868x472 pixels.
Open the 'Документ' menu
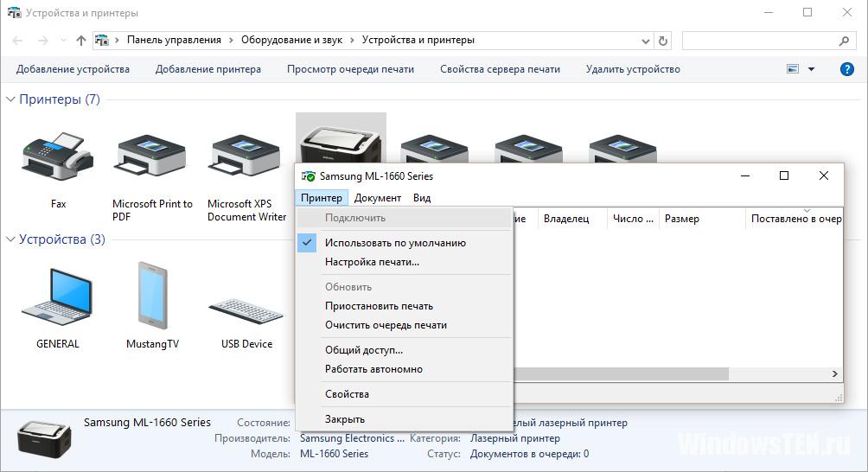pyautogui.click(x=378, y=198)
